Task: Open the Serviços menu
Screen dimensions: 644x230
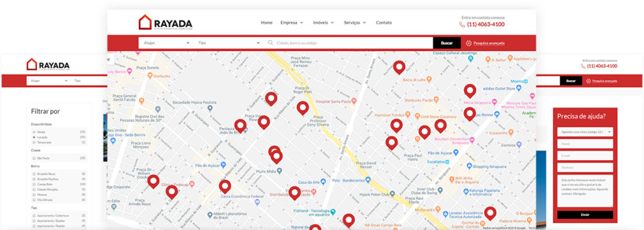Action: point(355,23)
